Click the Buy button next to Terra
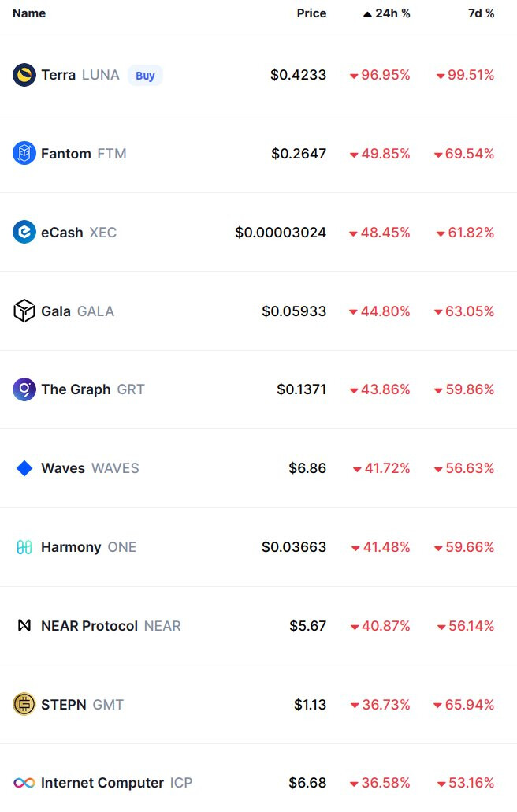 click(146, 76)
